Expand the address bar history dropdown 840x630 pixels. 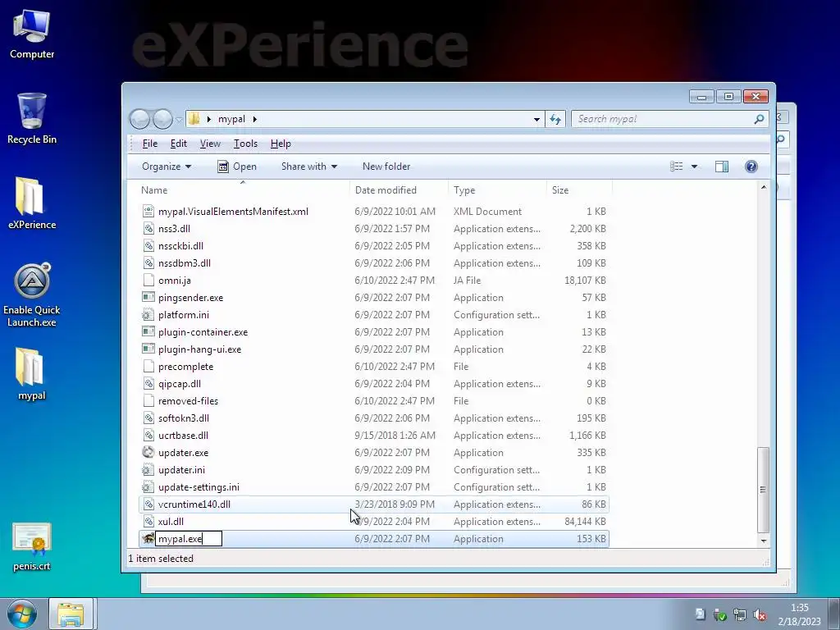coord(536,120)
